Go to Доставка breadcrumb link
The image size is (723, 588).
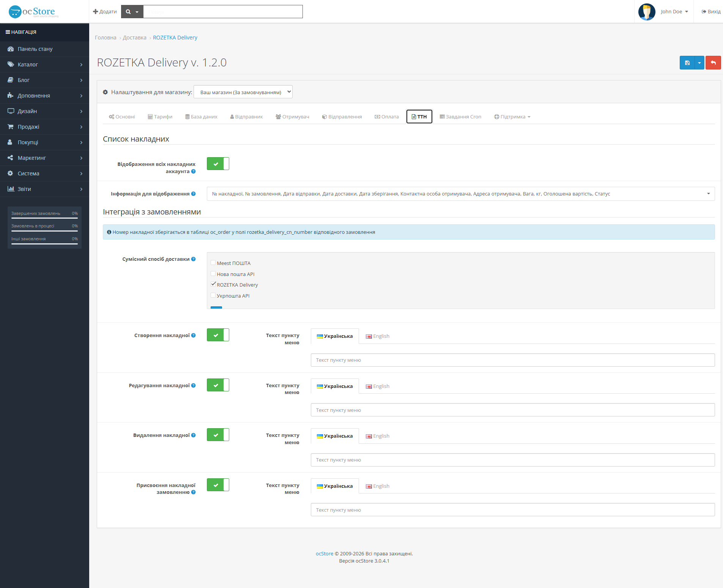pos(134,38)
